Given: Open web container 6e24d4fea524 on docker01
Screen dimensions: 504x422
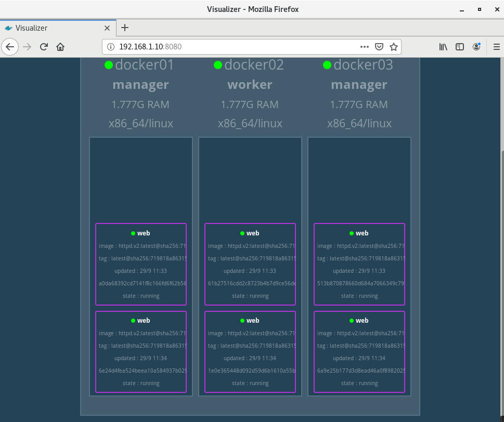Looking at the screenshot, I should (141, 352).
